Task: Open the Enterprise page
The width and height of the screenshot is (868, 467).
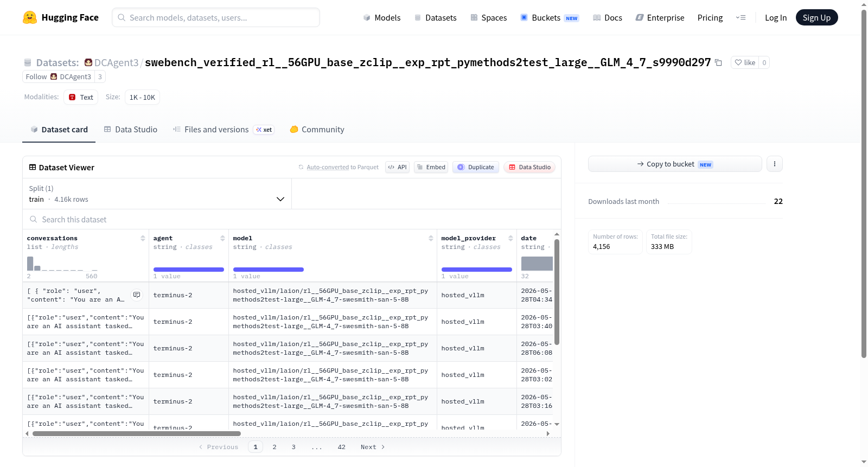Action: point(660,17)
